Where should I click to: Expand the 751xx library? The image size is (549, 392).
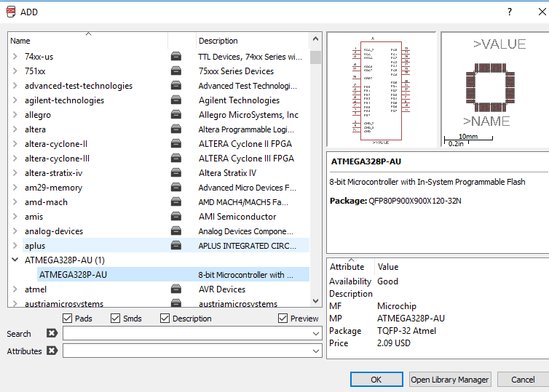(15, 71)
